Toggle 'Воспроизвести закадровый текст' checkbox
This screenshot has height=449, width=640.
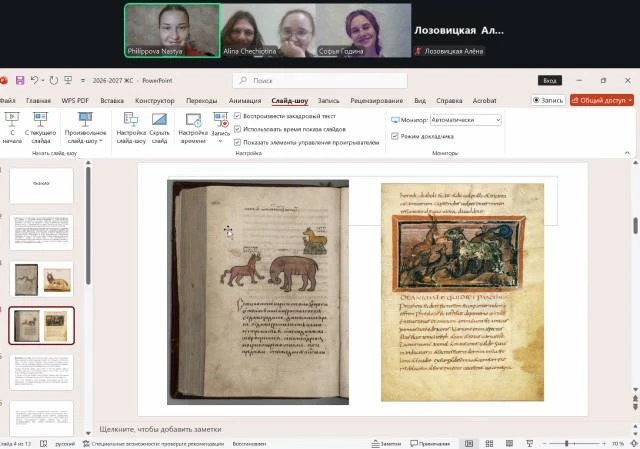pos(237,116)
